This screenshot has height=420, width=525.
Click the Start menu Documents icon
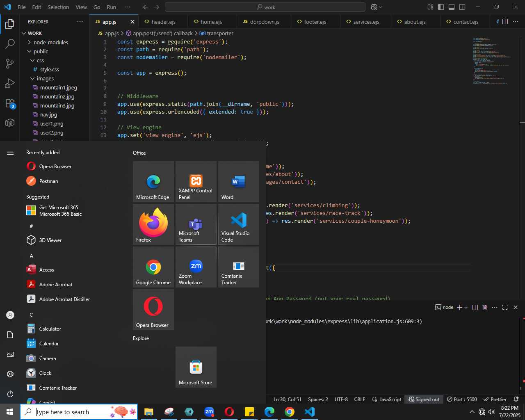10,335
